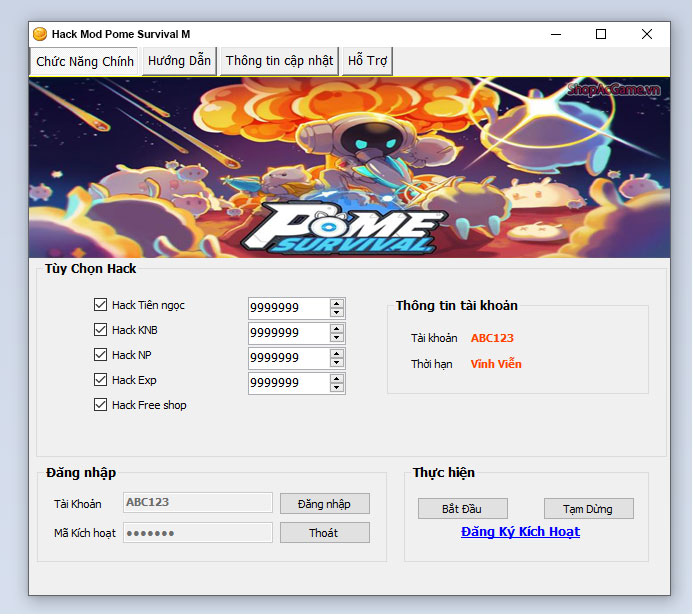Image resolution: width=693 pixels, height=616 pixels.
Task: Open the Hỗ Trợ tab
Action: click(367, 61)
